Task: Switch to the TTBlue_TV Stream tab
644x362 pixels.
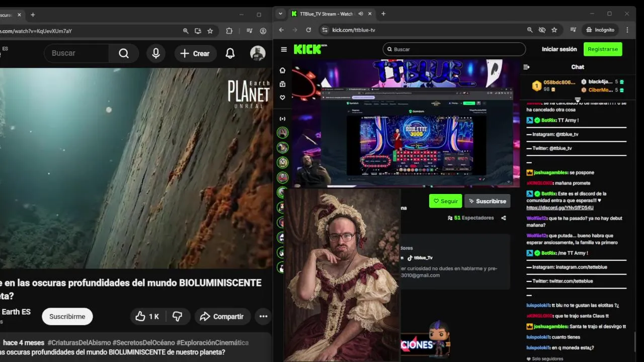Action: (x=326, y=14)
